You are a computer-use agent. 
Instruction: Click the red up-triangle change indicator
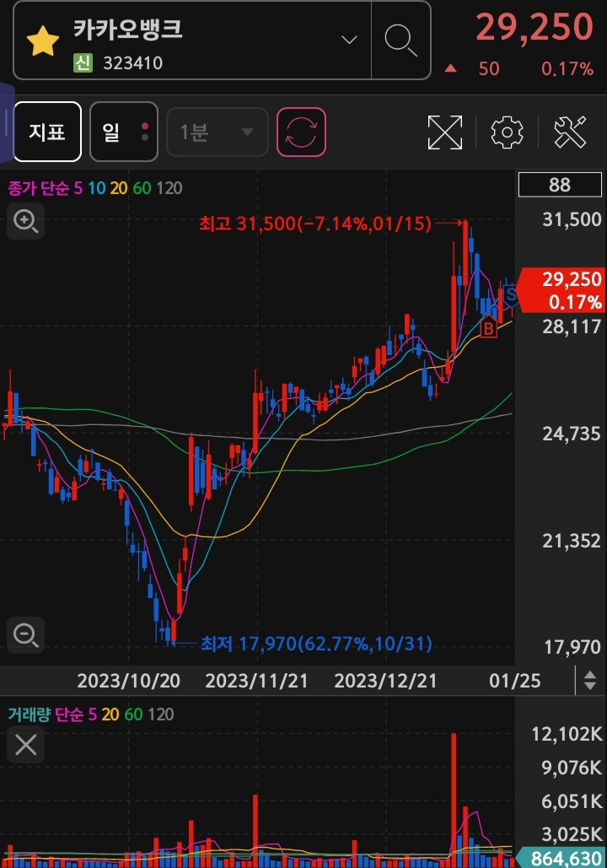[x=450, y=68]
